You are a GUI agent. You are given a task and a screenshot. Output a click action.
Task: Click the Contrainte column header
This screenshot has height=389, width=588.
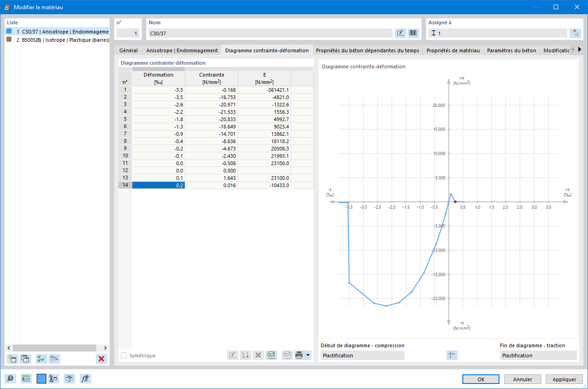pyautogui.click(x=211, y=78)
